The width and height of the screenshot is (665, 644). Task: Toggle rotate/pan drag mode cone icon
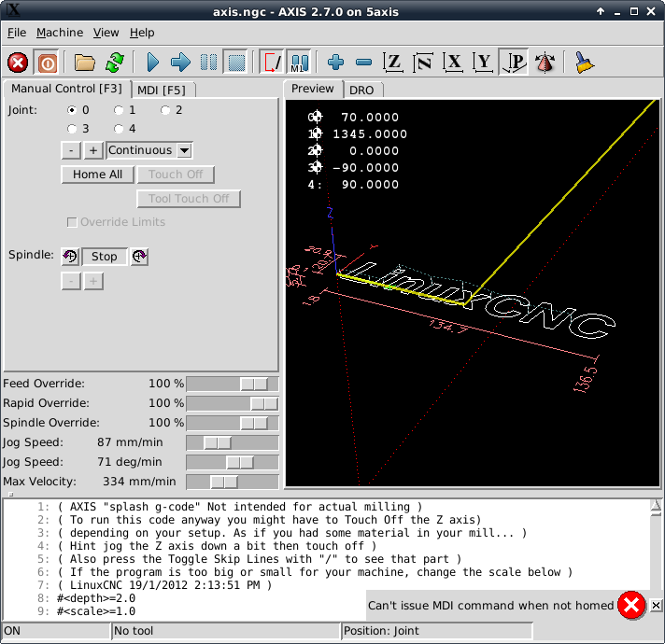545,63
